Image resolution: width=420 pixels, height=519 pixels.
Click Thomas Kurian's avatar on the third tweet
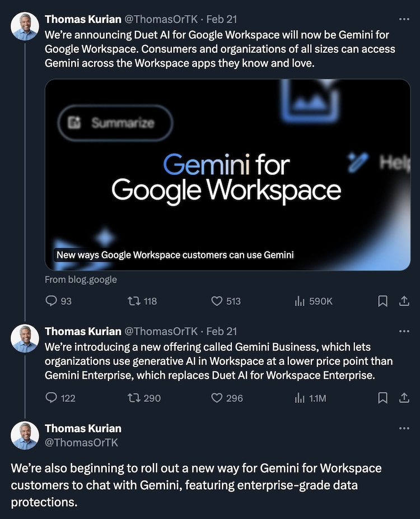(25, 435)
